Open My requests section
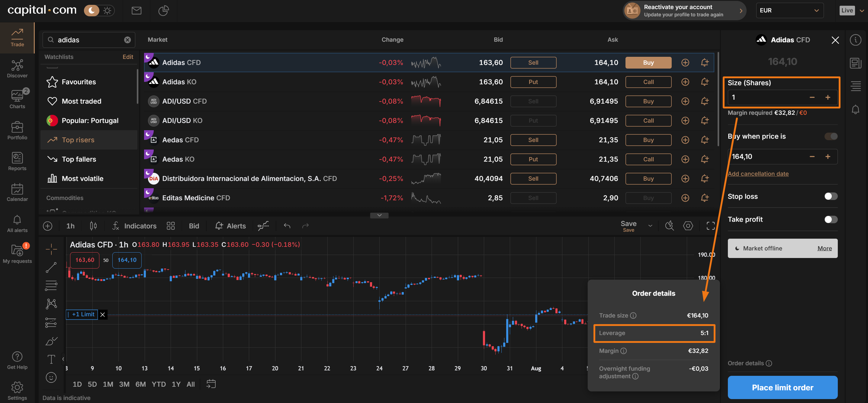This screenshot has height=403, width=868. [17, 253]
